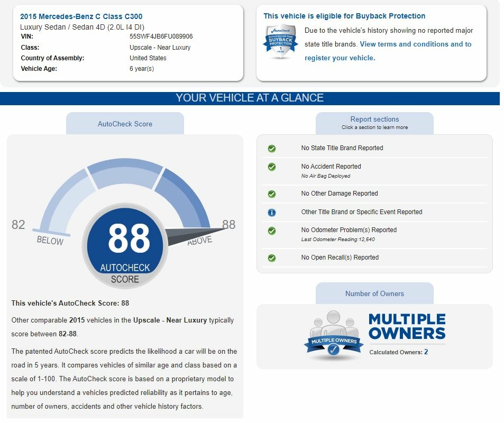Click the blue 88 AutoCheck Score circle
This screenshot has width=504, height=423.
[125, 245]
